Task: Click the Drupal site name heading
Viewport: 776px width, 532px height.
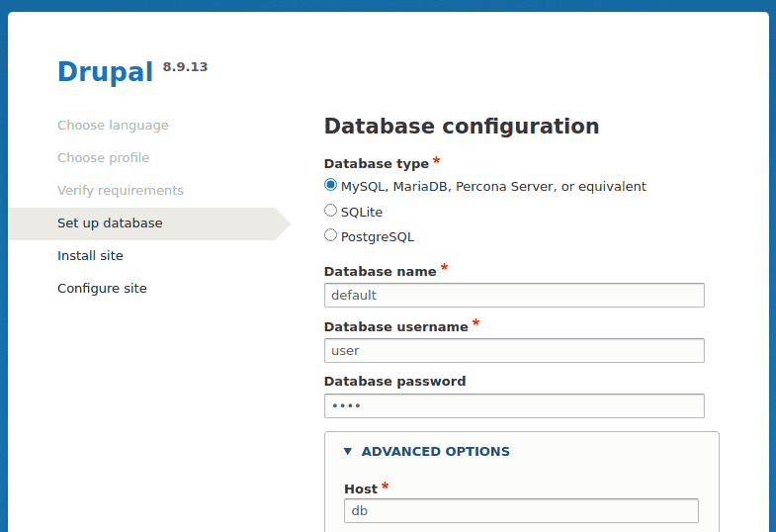Action: click(106, 72)
